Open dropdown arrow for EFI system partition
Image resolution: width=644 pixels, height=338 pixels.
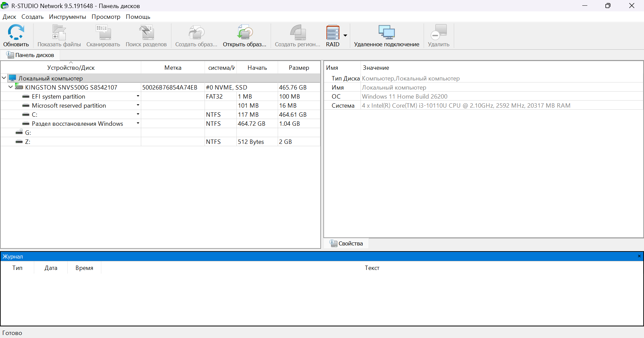(138, 96)
